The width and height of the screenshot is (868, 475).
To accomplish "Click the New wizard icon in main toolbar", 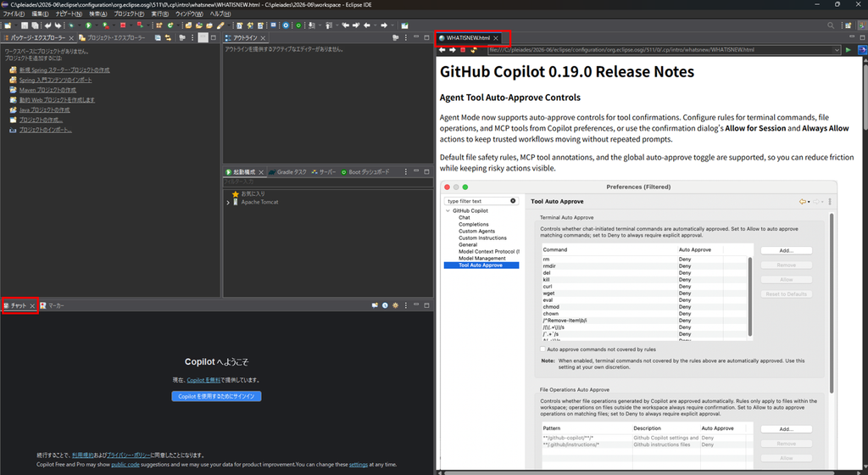I will point(7,25).
